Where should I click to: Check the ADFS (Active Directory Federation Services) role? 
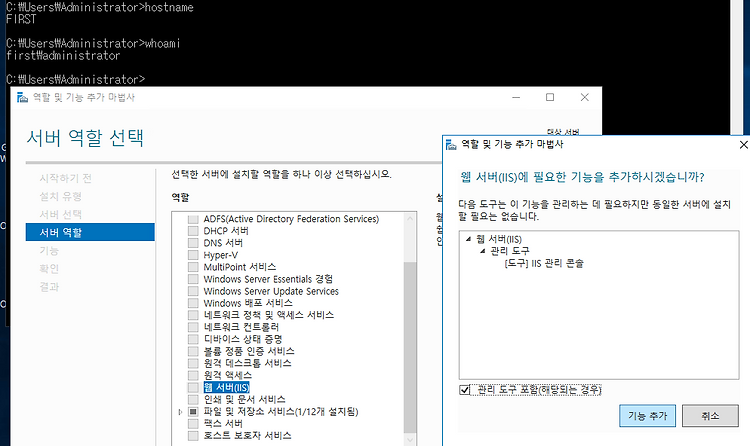click(x=193, y=219)
